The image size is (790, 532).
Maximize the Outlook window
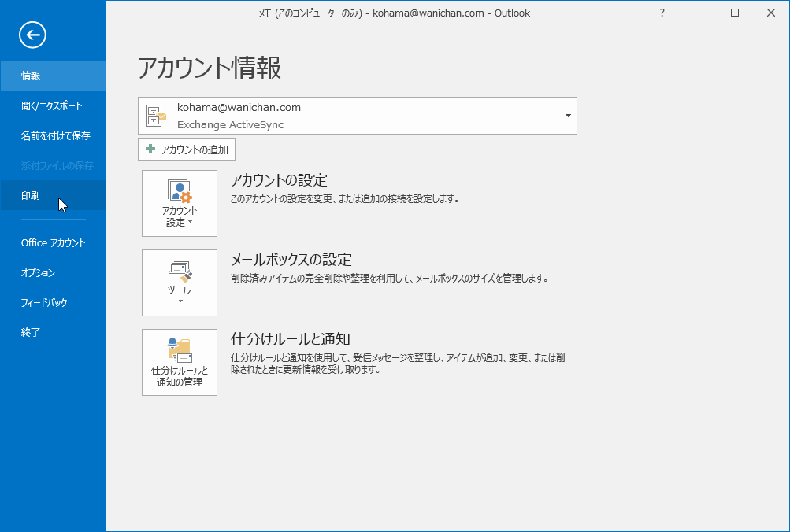point(735,13)
